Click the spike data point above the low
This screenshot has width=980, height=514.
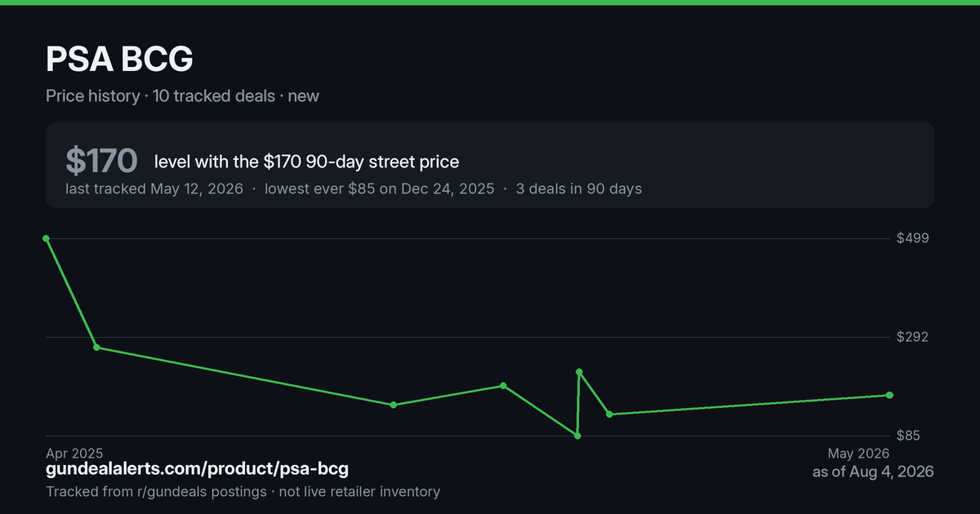(x=579, y=372)
